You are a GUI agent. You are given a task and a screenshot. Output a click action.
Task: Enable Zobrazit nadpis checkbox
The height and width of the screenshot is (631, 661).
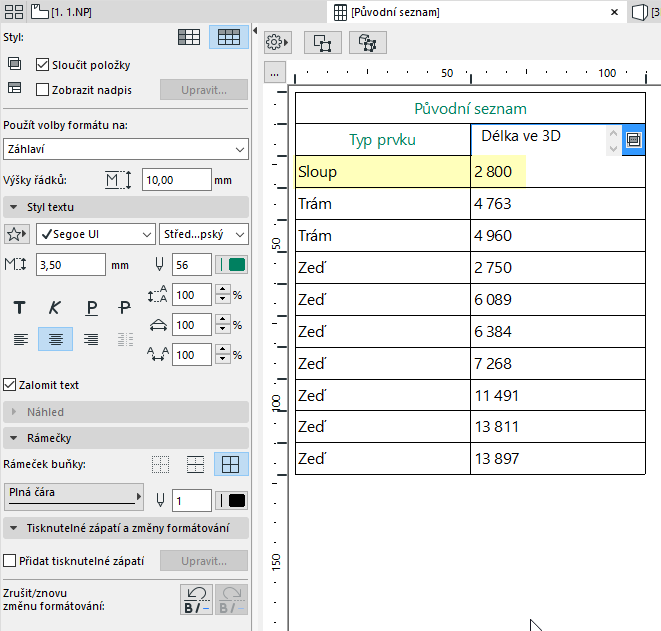click(42, 90)
